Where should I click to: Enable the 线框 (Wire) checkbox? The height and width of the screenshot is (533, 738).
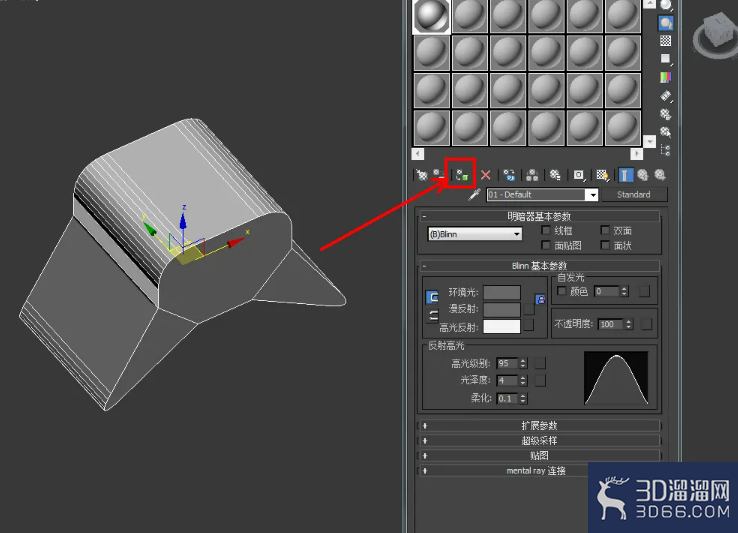click(x=546, y=230)
